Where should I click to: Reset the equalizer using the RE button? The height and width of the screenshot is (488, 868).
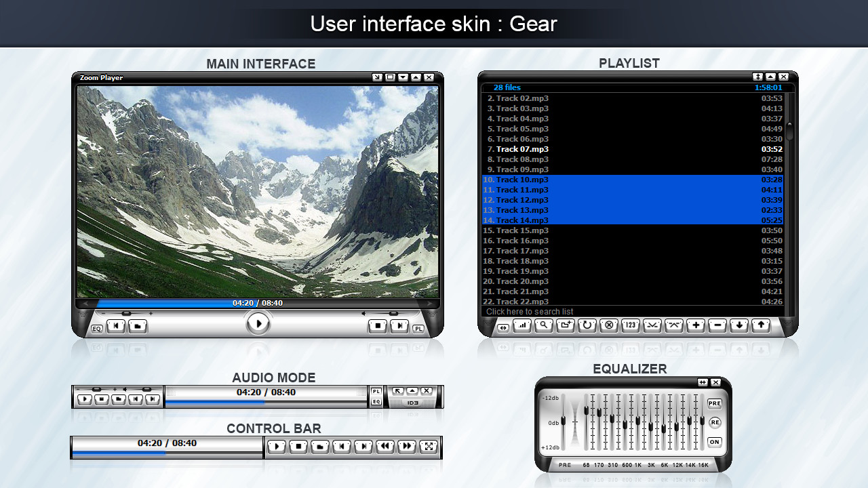tap(715, 422)
